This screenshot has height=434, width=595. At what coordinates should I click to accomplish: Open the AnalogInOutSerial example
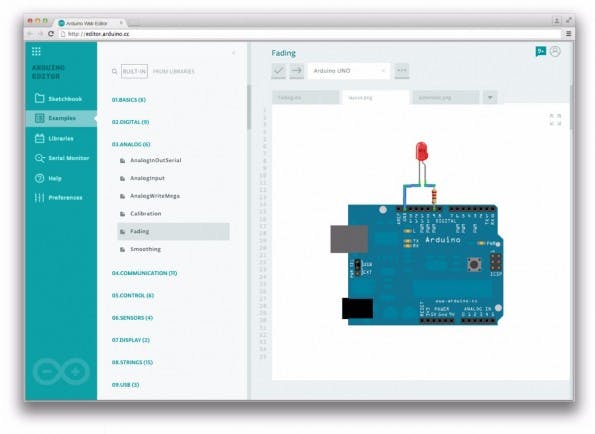click(156, 160)
